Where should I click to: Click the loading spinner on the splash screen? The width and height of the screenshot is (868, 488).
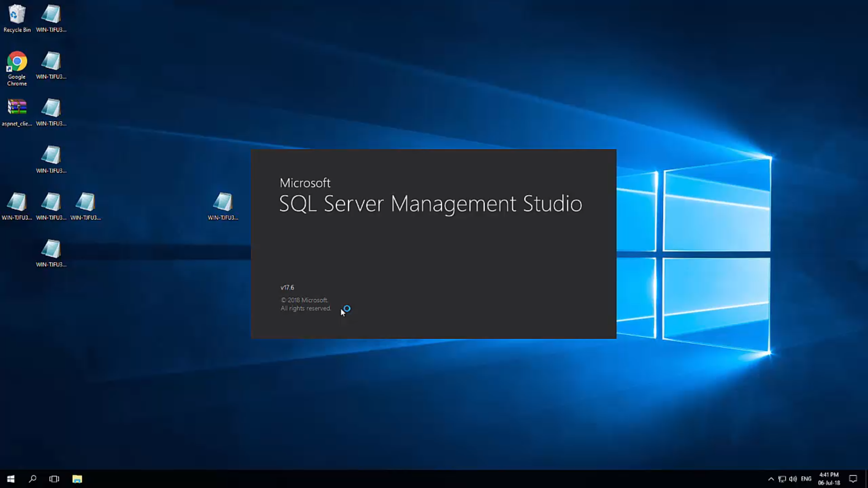(x=347, y=308)
